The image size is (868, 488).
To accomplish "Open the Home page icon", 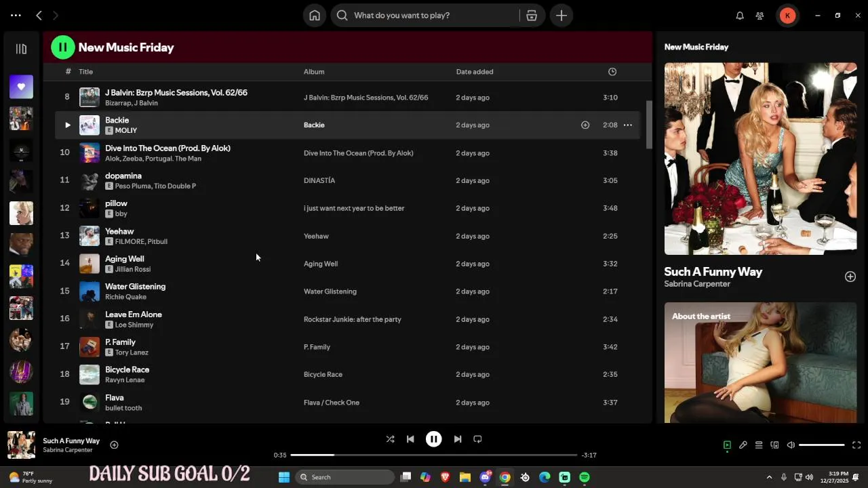I will coord(315,16).
